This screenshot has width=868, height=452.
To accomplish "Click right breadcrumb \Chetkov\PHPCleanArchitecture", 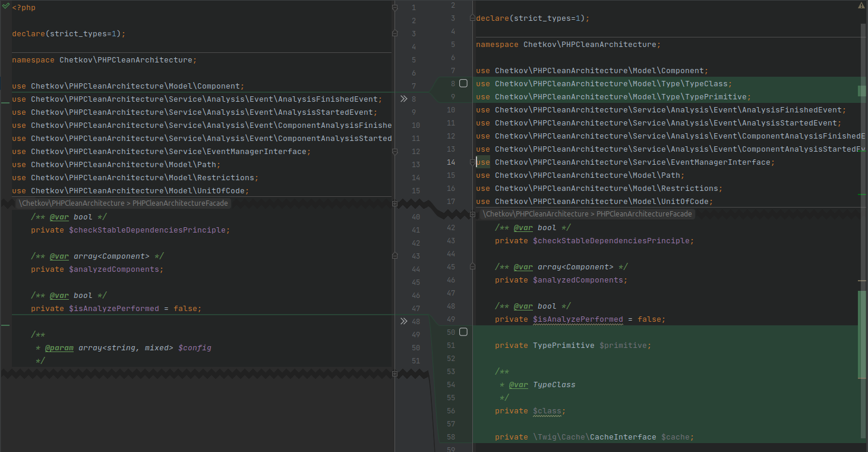I will click(536, 214).
